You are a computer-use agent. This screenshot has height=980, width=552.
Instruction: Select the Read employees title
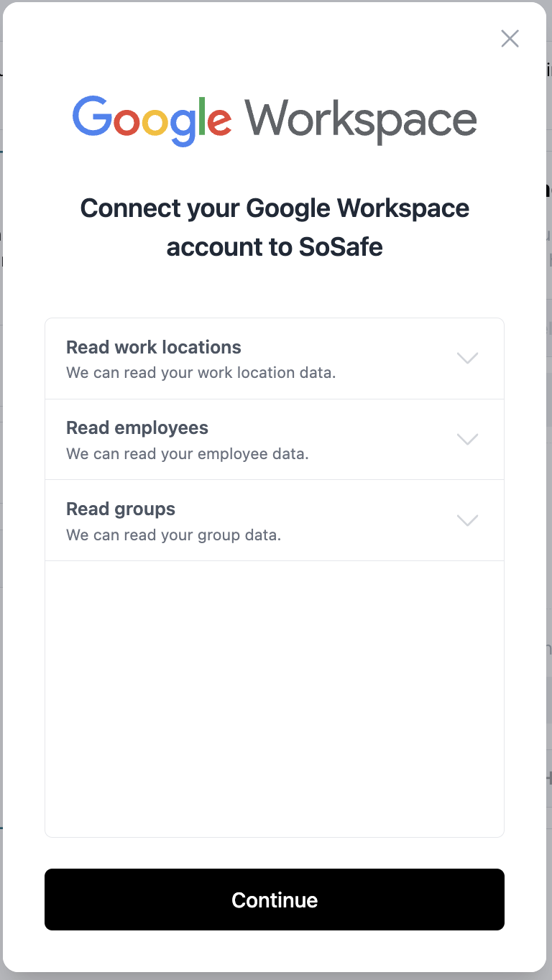pyautogui.click(x=137, y=428)
